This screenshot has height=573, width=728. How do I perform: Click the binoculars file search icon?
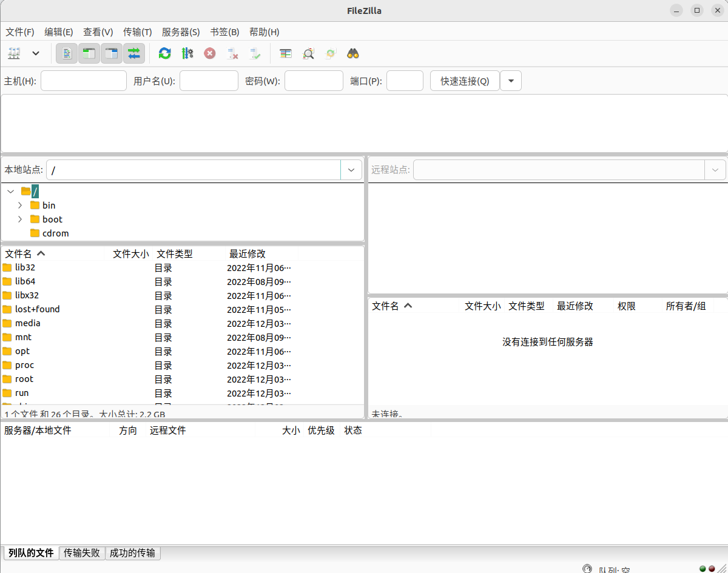click(x=353, y=53)
